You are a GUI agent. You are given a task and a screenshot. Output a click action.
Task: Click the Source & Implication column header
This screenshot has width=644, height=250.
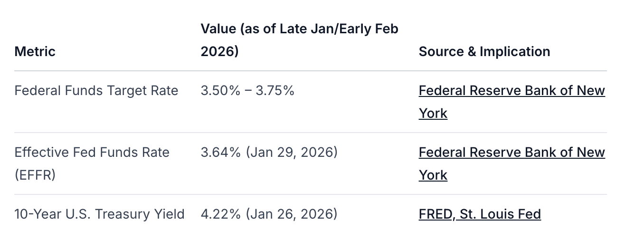click(x=484, y=51)
